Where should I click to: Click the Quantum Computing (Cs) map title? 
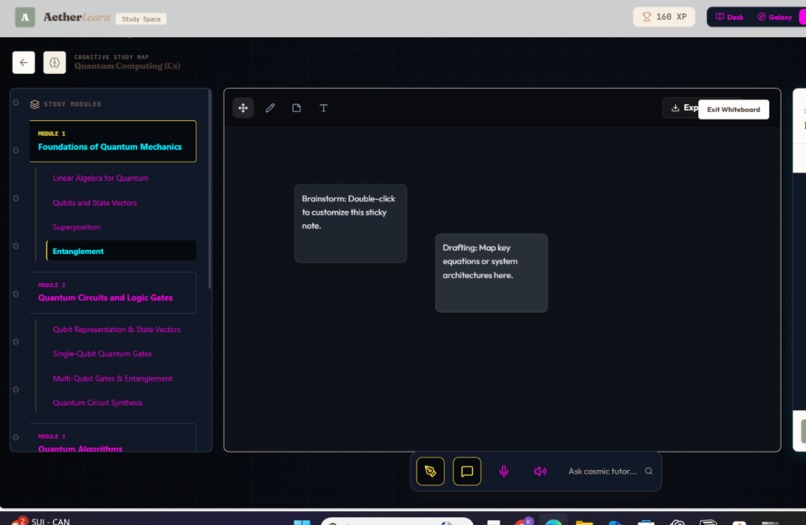(x=127, y=66)
